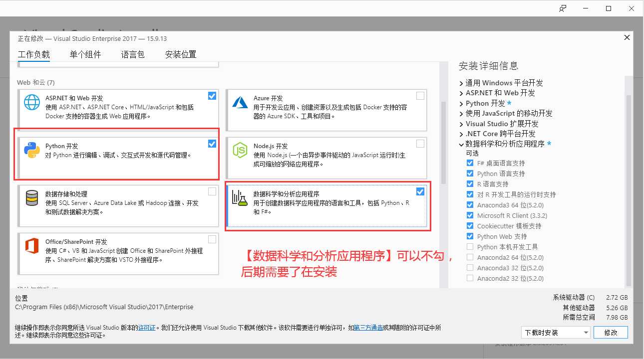Uncheck 对 R 开发工具的运行时支持
The height and width of the screenshot is (359, 644).
470,194
